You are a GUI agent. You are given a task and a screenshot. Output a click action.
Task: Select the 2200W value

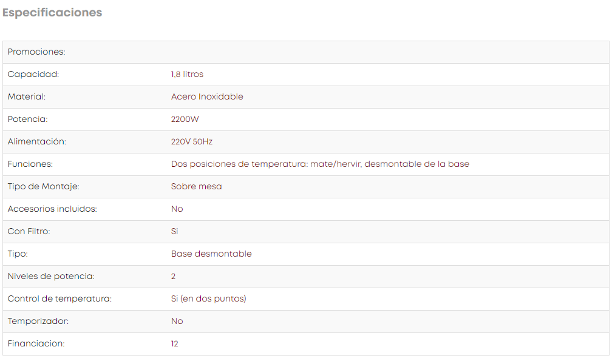pyautogui.click(x=185, y=119)
